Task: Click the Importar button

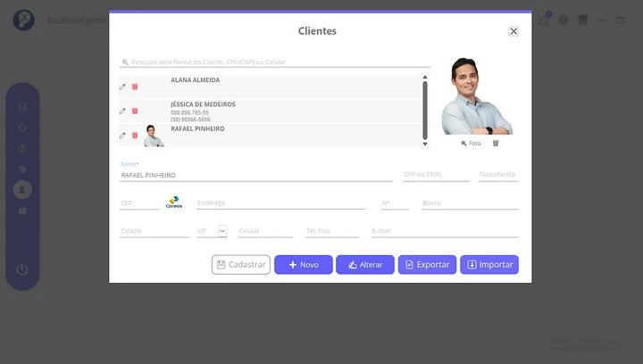Action: [489, 265]
